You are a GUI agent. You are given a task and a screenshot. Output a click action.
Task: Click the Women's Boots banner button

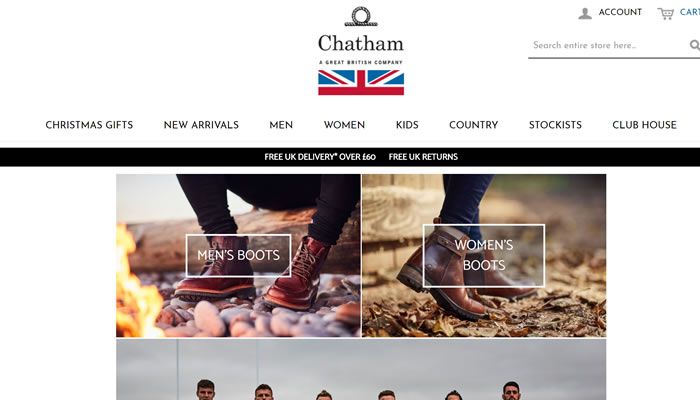[x=484, y=255]
